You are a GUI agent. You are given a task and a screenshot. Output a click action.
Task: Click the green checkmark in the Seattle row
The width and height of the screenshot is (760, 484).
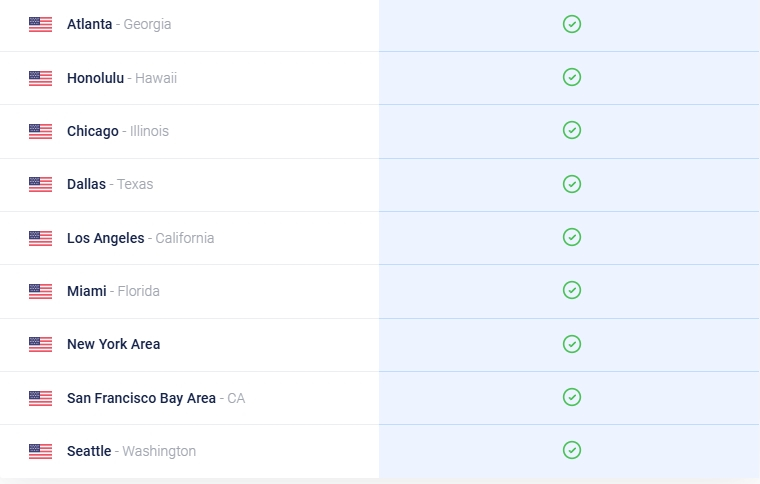tap(572, 450)
